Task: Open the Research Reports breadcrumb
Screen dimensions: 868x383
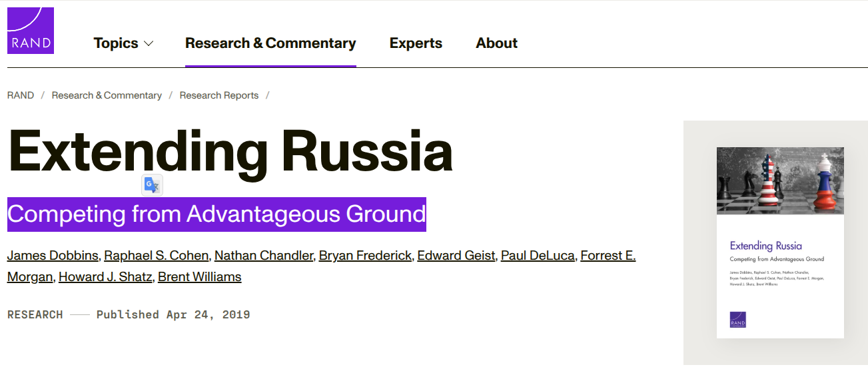Action: tap(219, 95)
